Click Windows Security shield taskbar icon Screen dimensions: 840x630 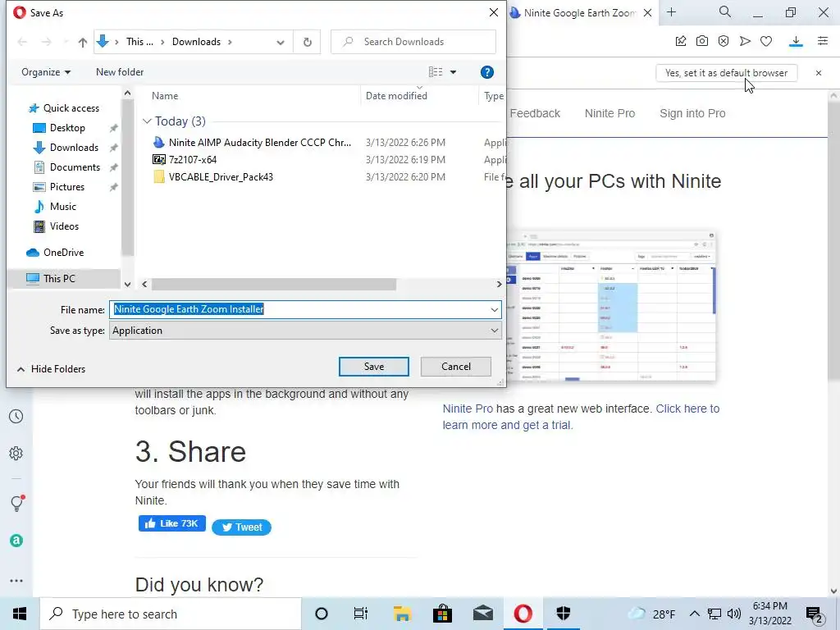click(563, 614)
